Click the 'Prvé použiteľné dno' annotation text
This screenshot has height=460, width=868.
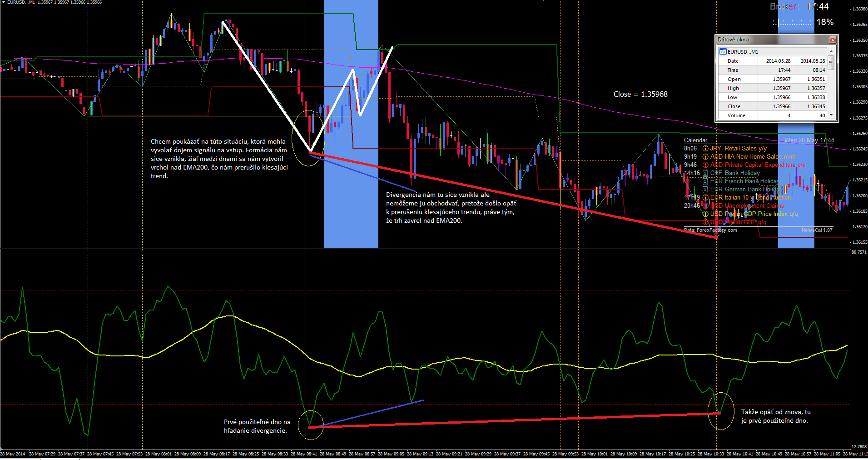click(x=257, y=426)
